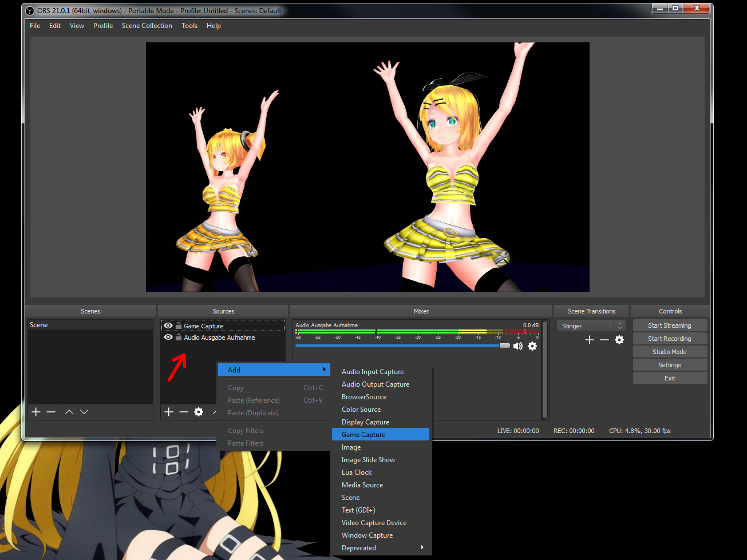
Task: Remove the scene using the minus icon
Action: pyautogui.click(x=51, y=412)
